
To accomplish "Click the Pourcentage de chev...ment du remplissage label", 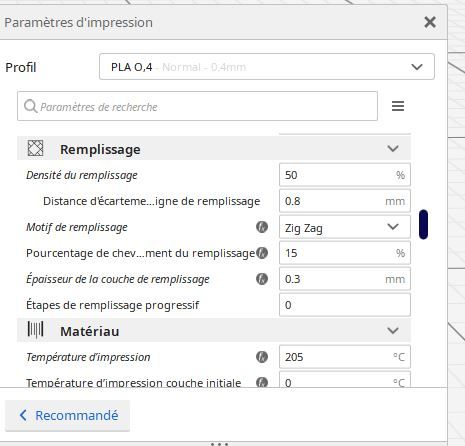I will click(x=140, y=253).
